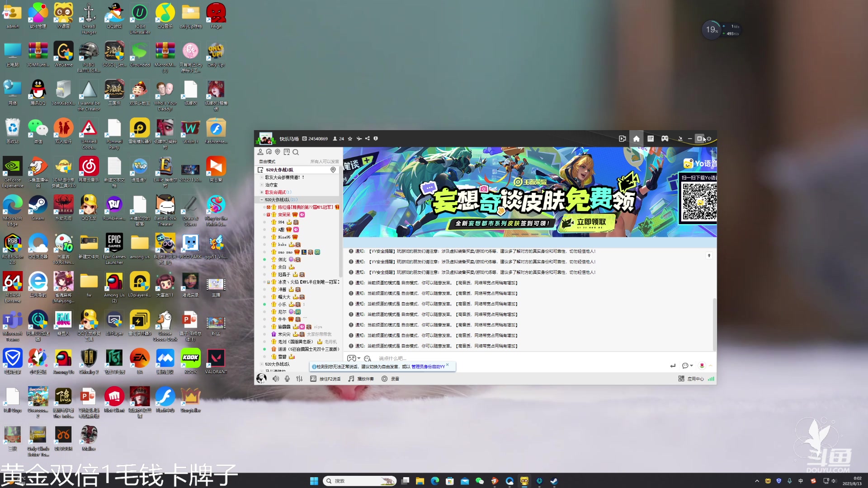Image resolution: width=868 pixels, height=488 pixels.
Task: Click WeChat icon in the taskbar
Action: point(480,481)
